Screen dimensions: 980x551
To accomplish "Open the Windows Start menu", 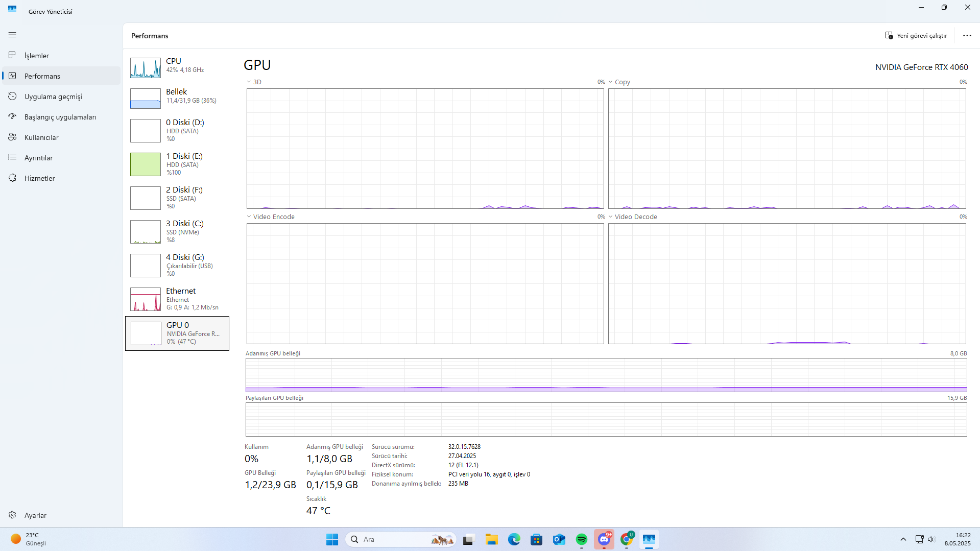I will pyautogui.click(x=332, y=539).
